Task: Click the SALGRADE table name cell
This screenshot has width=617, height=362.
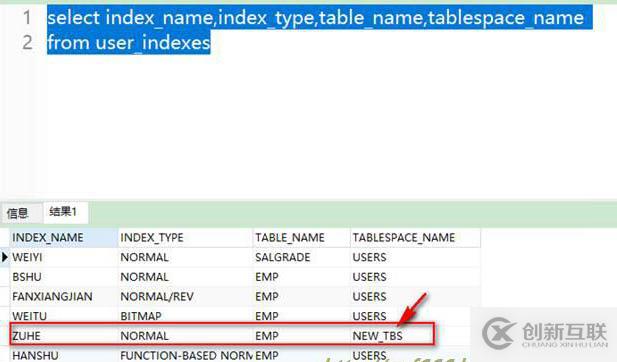Action: coord(301,257)
